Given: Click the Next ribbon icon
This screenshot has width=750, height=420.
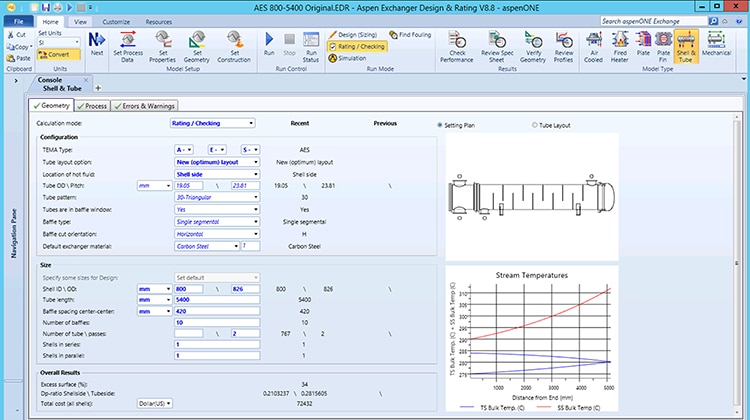Looking at the screenshot, I should (x=97, y=44).
